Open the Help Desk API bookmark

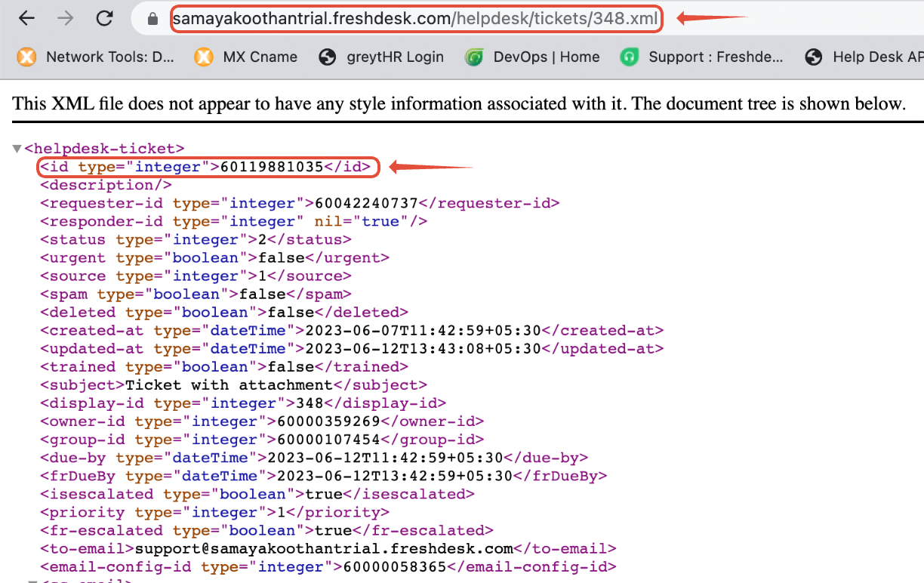pyautogui.click(x=864, y=57)
